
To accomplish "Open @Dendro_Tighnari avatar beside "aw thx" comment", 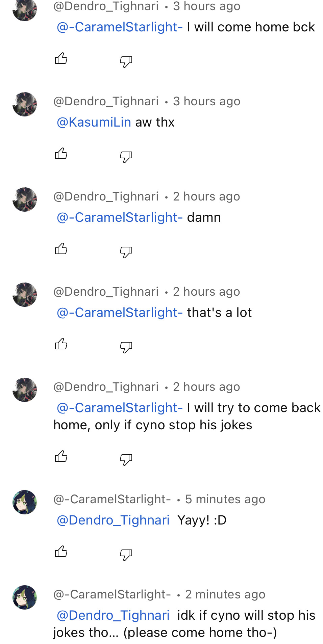I will (x=25, y=104).
